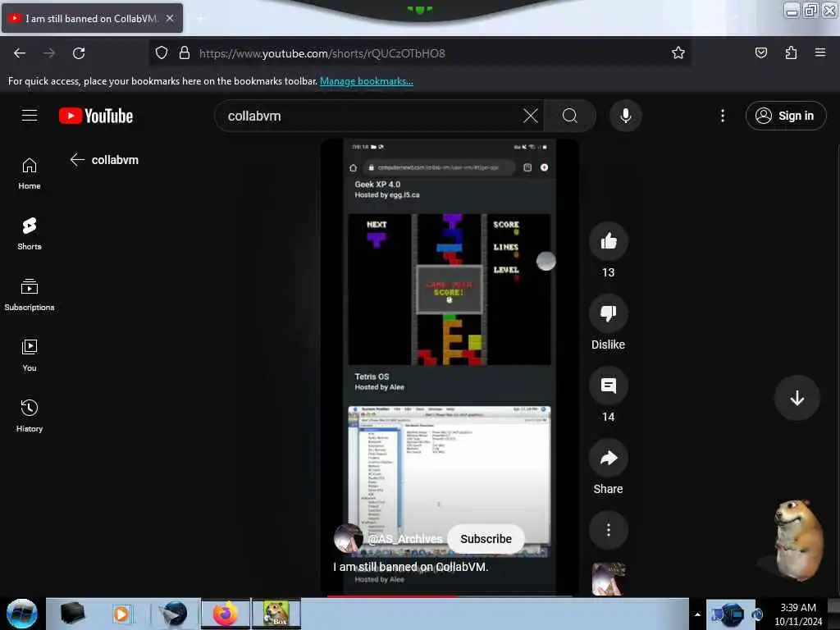The image size is (840, 630).
Task: Open the media player taskbar icon
Action: pos(121,614)
